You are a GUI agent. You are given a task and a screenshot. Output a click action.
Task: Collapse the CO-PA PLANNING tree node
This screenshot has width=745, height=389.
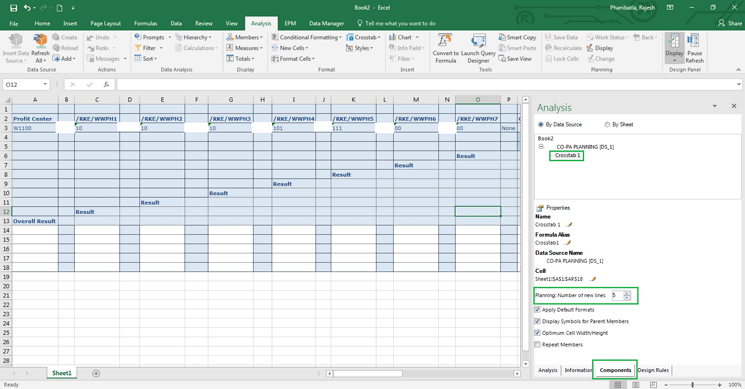(x=541, y=147)
